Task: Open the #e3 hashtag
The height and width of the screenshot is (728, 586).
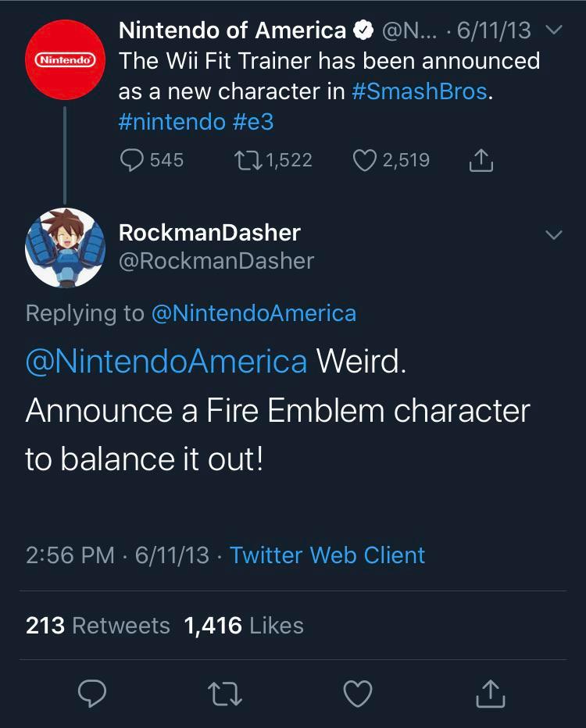Action: (252, 122)
